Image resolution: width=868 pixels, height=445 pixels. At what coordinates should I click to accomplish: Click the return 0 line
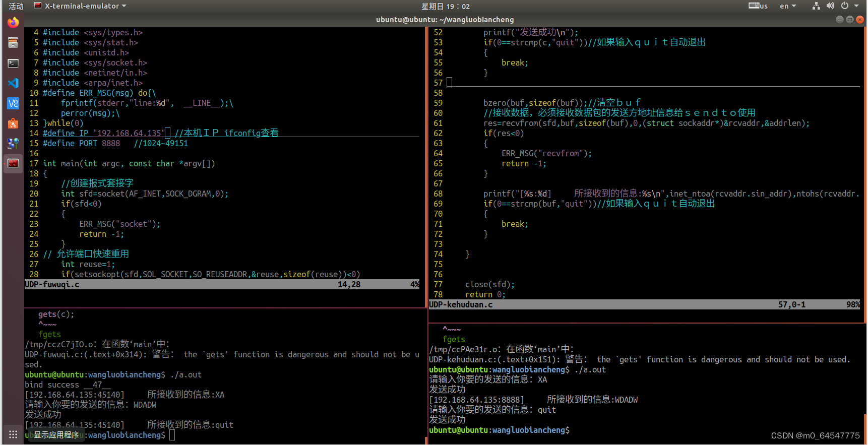(485, 294)
